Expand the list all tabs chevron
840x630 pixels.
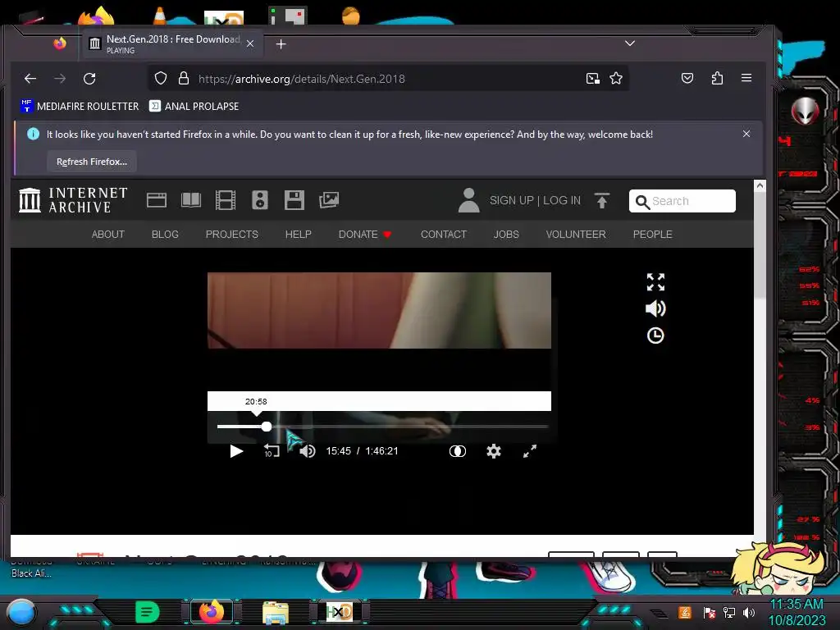630,43
